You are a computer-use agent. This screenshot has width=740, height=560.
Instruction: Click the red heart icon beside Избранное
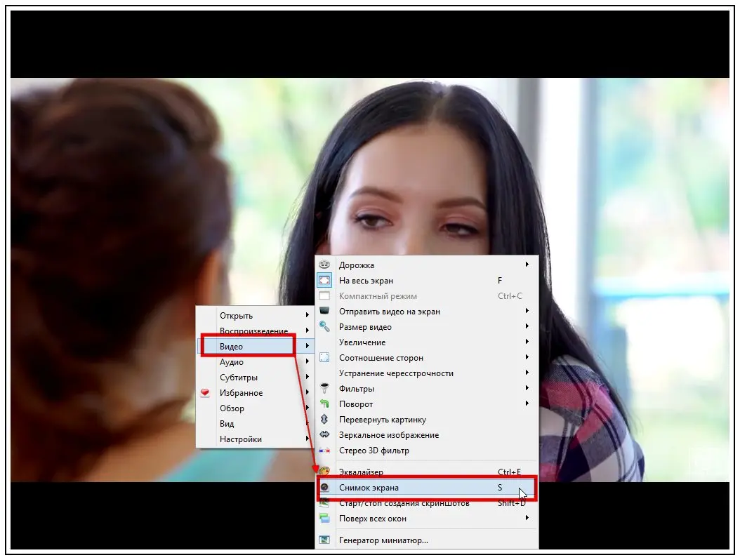(205, 392)
